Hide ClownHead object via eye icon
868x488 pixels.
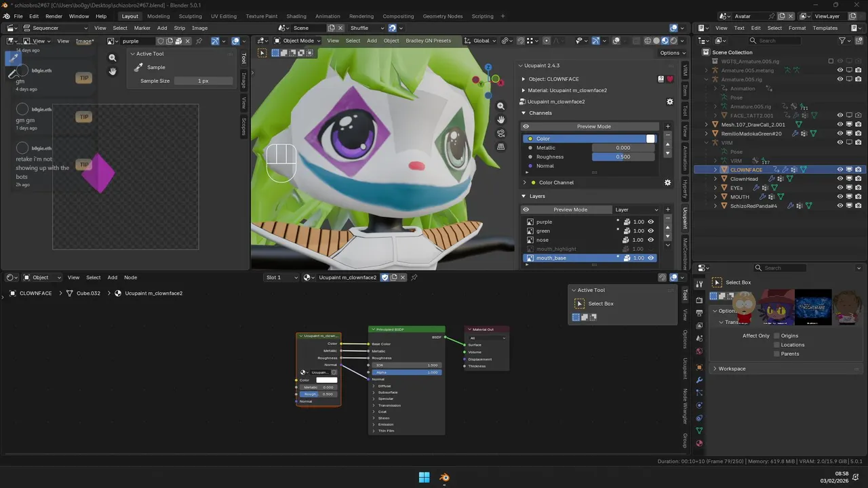point(840,179)
